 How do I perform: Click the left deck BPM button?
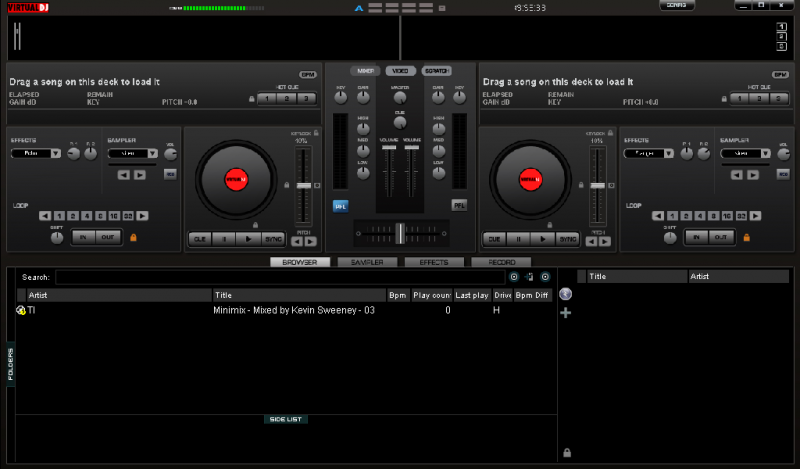click(308, 75)
